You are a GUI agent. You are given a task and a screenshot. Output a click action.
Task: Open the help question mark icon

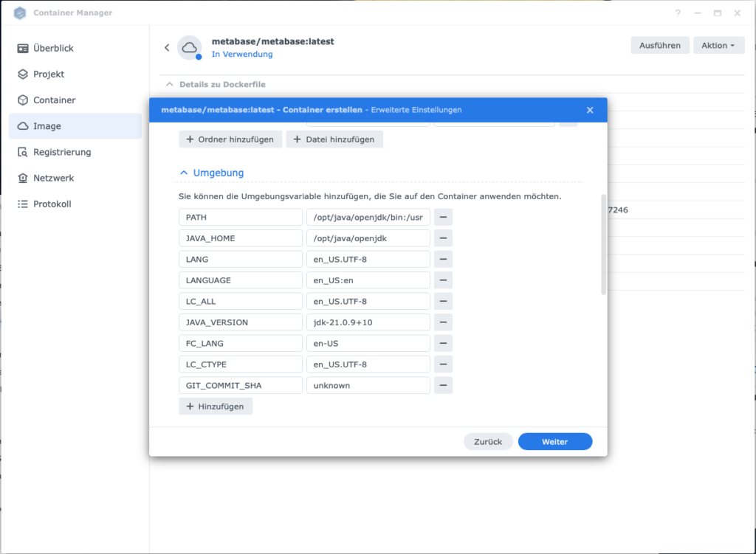click(x=678, y=13)
